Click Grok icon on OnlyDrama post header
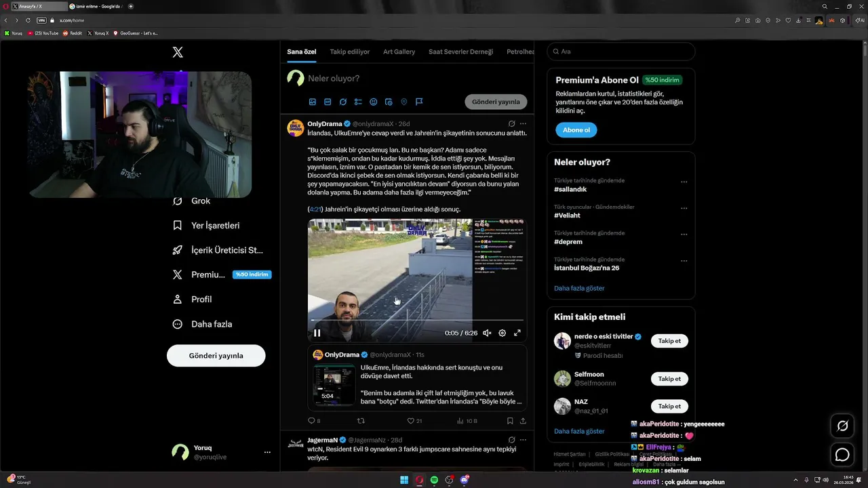This screenshot has width=868, height=488. [x=511, y=124]
